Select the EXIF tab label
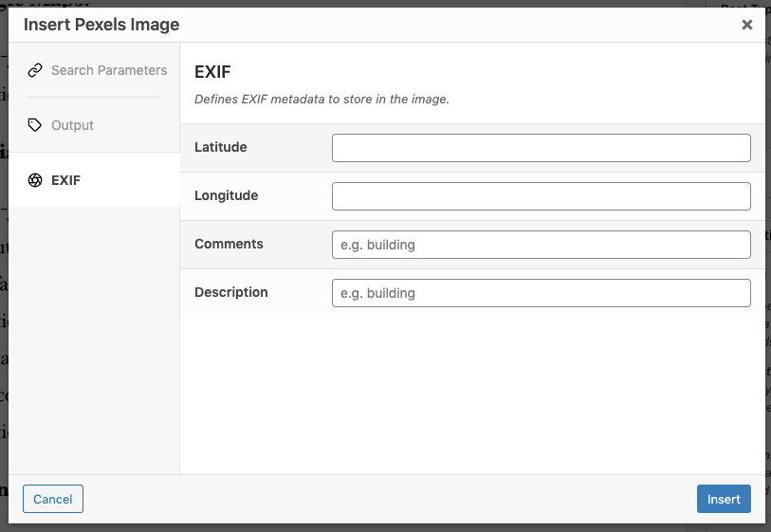This screenshot has width=771, height=532. [x=65, y=180]
